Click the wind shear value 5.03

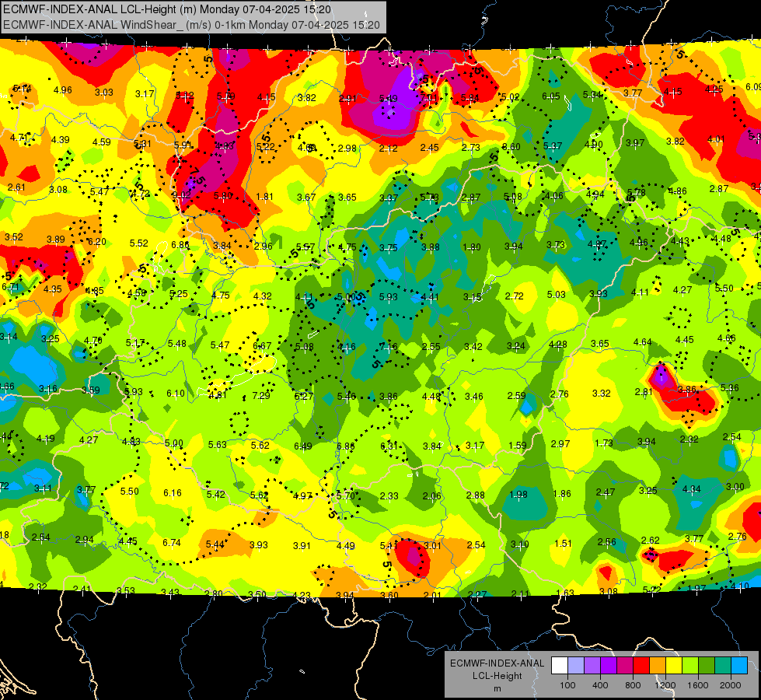pyautogui.click(x=557, y=294)
